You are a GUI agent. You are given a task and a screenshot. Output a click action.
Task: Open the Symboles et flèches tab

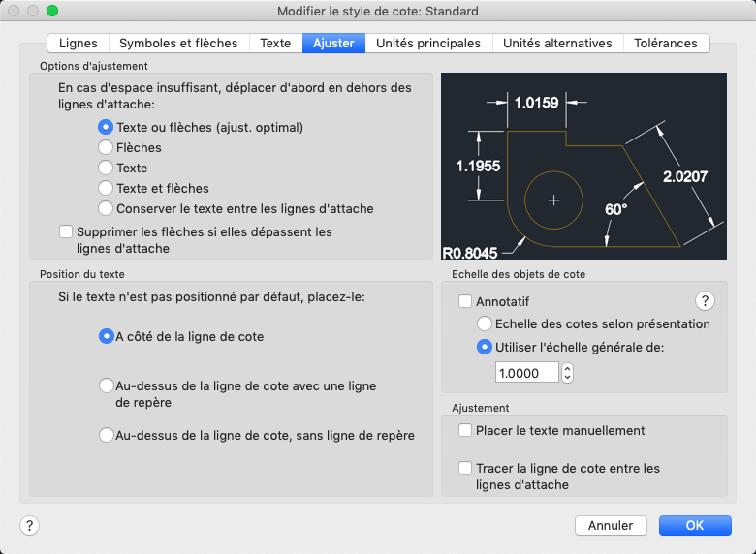(178, 44)
